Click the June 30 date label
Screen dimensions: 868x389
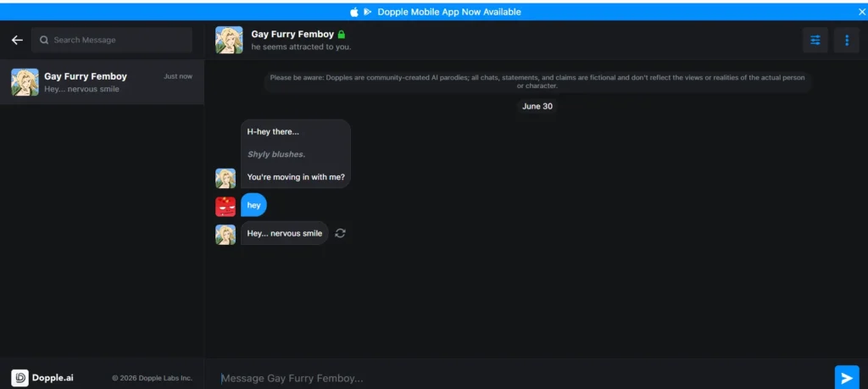point(537,106)
